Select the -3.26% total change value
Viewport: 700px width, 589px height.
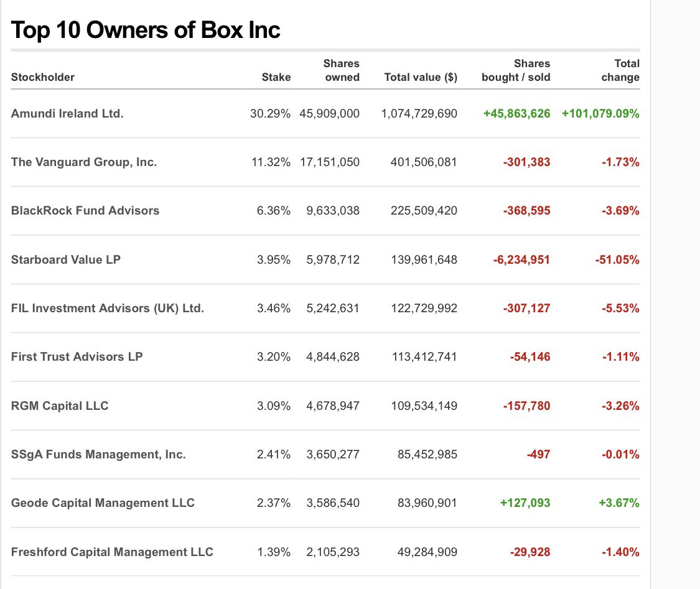click(620, 407)
